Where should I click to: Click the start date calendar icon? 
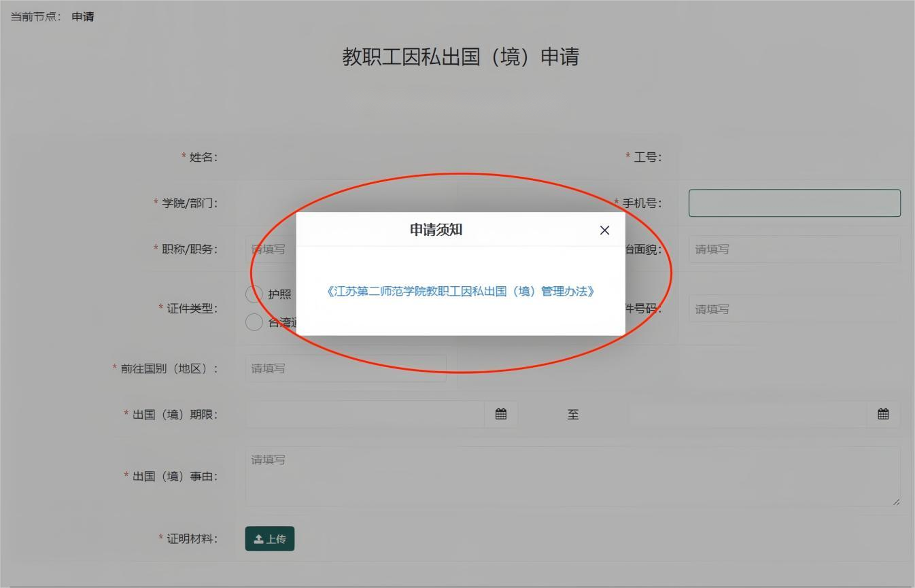[501, 414]
